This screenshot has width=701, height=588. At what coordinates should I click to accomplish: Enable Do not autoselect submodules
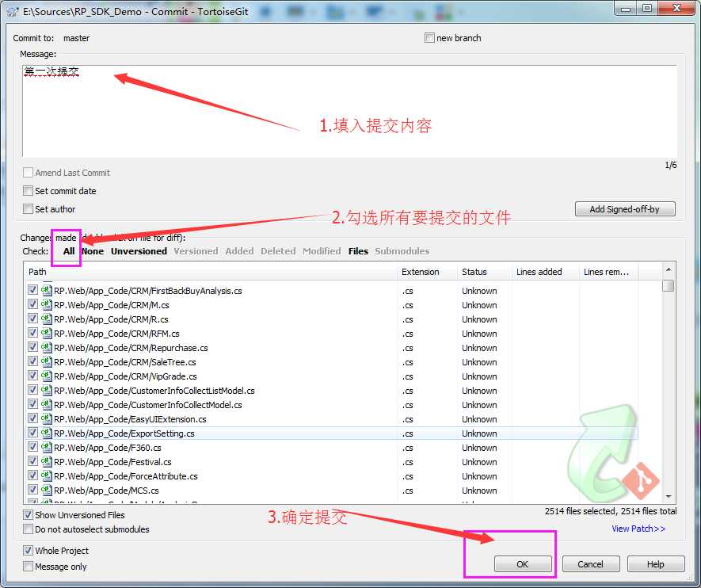[x=28, y=529]
